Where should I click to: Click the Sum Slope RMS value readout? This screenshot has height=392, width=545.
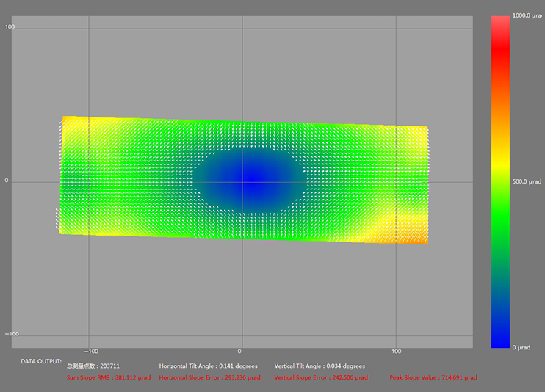[x=109, y=377]
